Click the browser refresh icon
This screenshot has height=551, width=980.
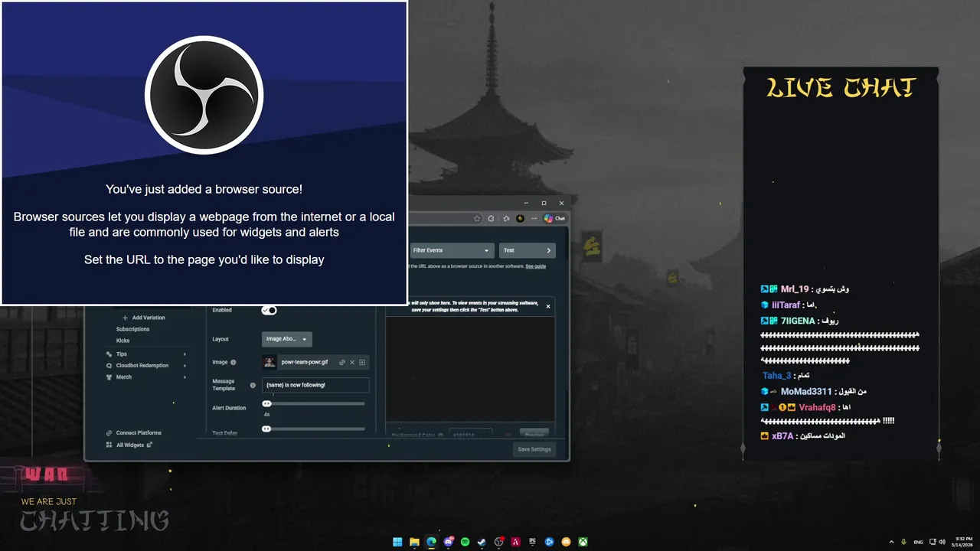coord(491,218)
